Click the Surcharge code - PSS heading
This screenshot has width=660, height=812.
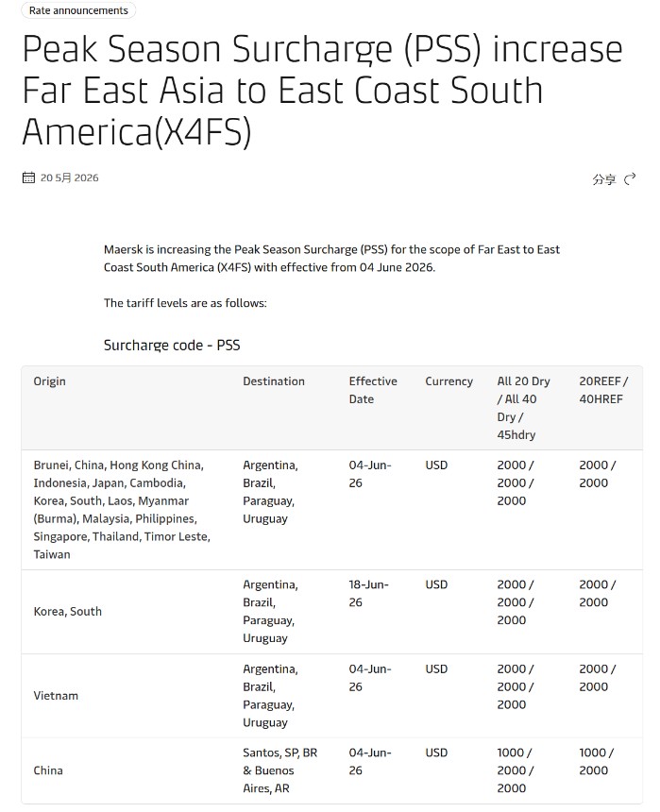click(x=172, y=346)
